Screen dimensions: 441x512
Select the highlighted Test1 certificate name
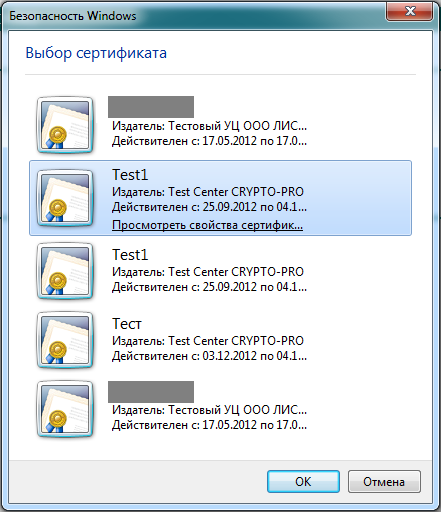click(130, 175)
